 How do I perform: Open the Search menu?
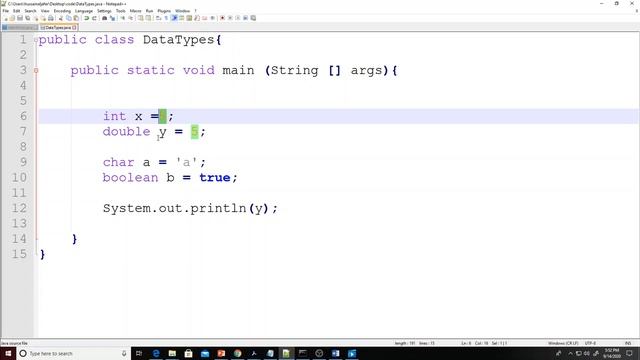tap(30, 11)
